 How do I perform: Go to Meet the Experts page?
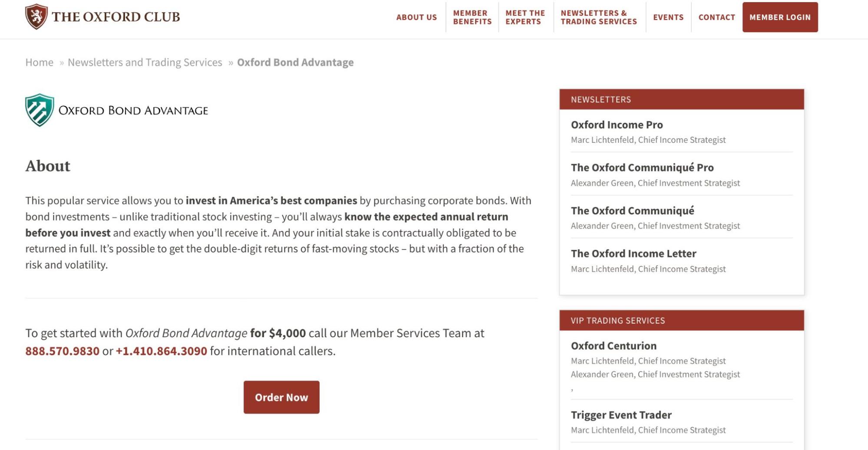pyautogui.click(x=525, y=17)
